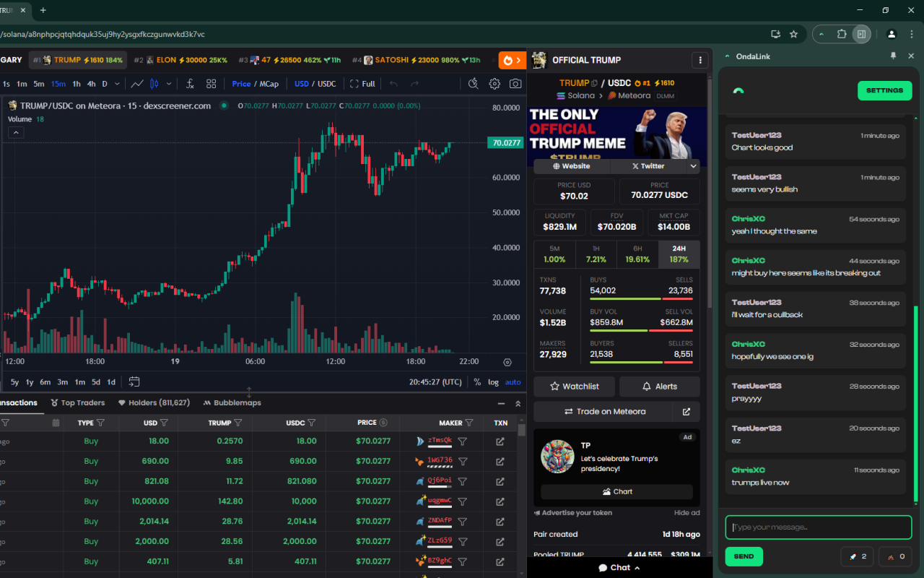Select the 1H stats tab
The height and width of the screenshot is (578, 924).
(x=596, y=254)
